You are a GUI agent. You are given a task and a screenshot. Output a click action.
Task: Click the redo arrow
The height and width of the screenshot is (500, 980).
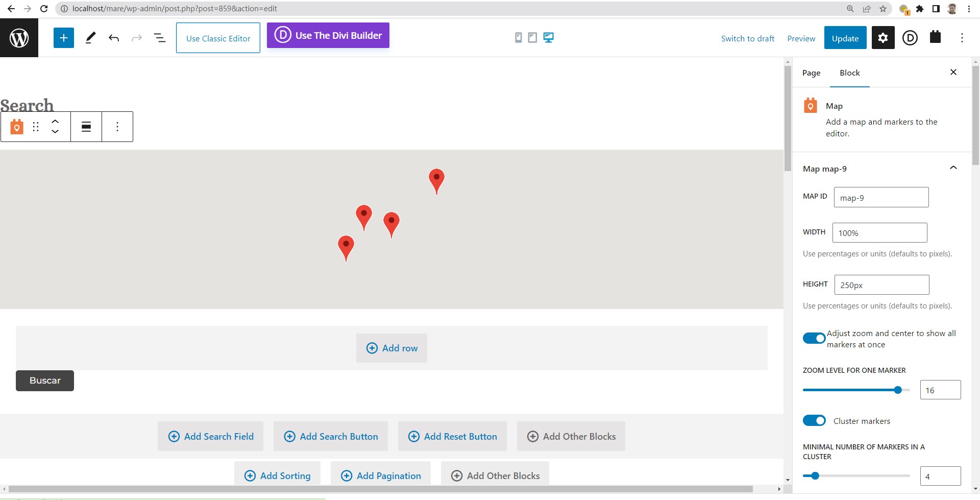click(x=136, y=38)
